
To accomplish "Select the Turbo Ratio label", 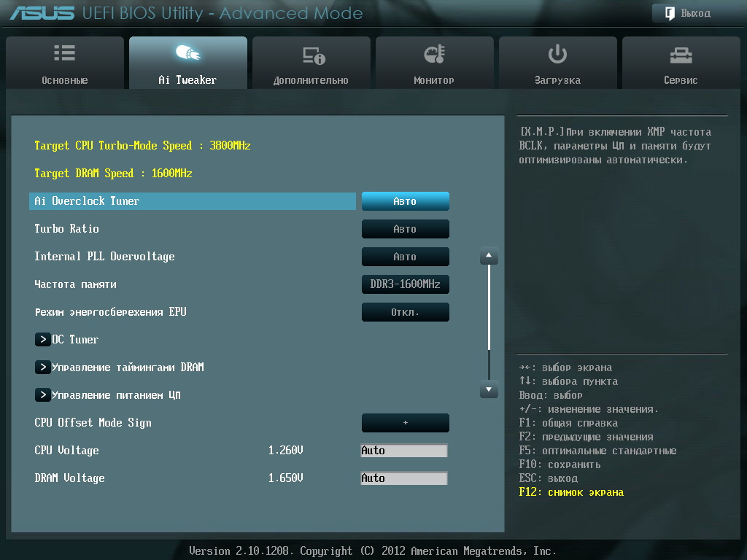I will tap(66, 228).
